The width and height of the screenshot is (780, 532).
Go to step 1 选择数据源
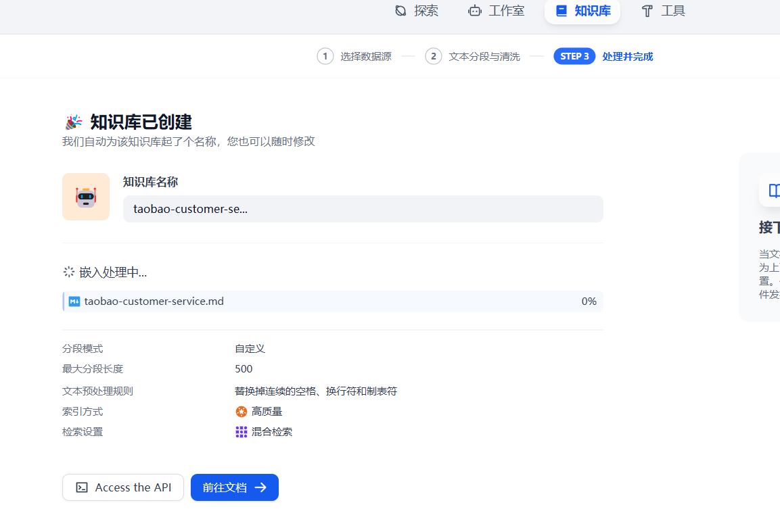click(x=354, y=57)
